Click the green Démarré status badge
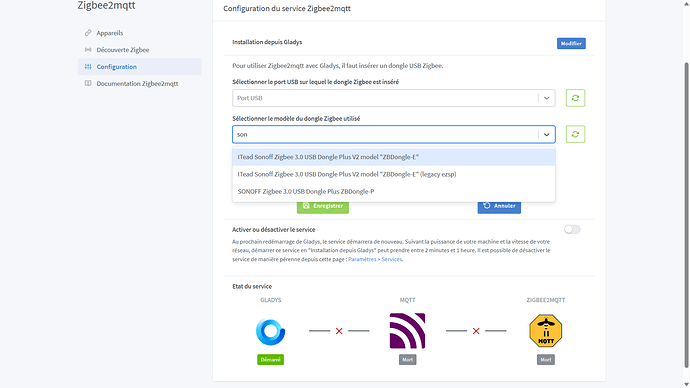This screenshot has height=388, width=690. [271, 360]
